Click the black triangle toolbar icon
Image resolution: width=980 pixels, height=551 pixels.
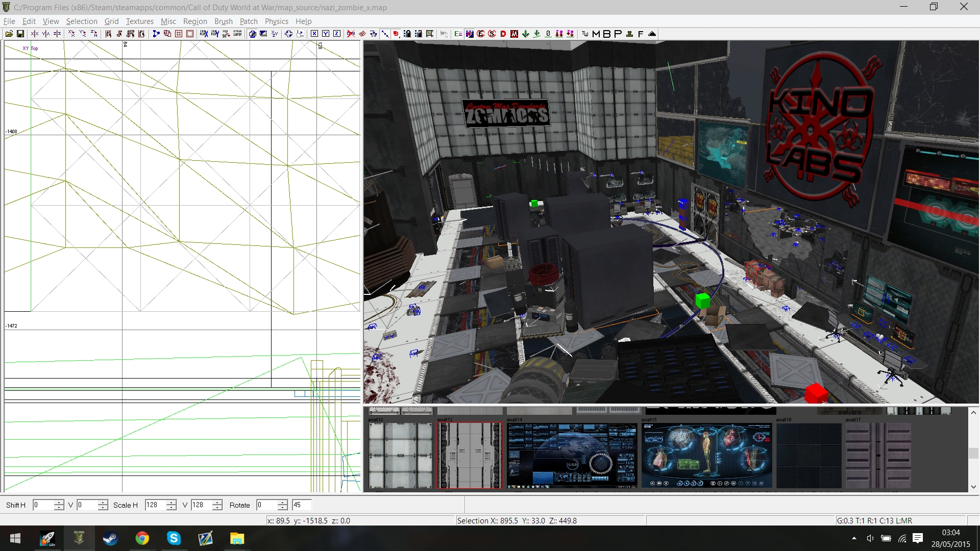click(x=652, y=34)
